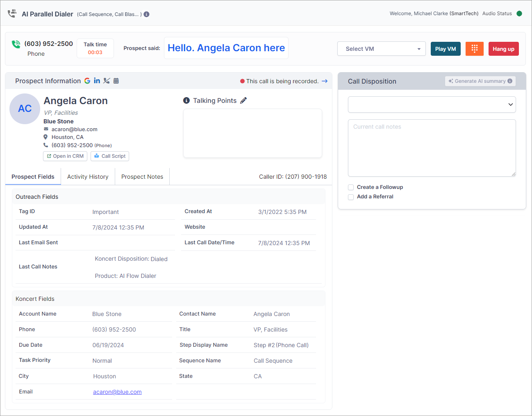Click the Caller ID (207) 900-1918 text
Screen dimensions: 532x416
coord(293,177)
